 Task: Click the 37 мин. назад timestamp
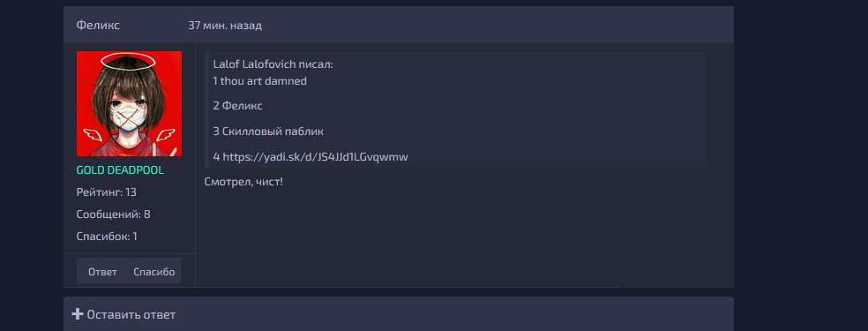click(225, 26)
